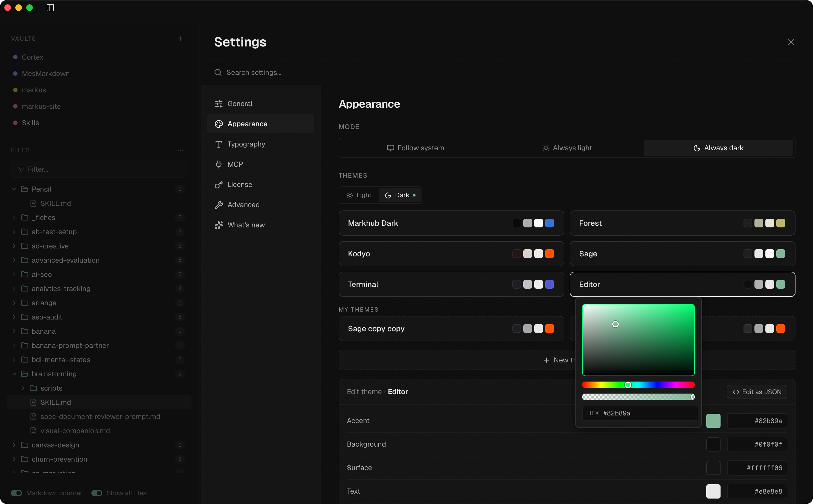Viewport: 813px width, 504px height.
Task: Add a new vault with plus icon
Action: pos(181,39)
